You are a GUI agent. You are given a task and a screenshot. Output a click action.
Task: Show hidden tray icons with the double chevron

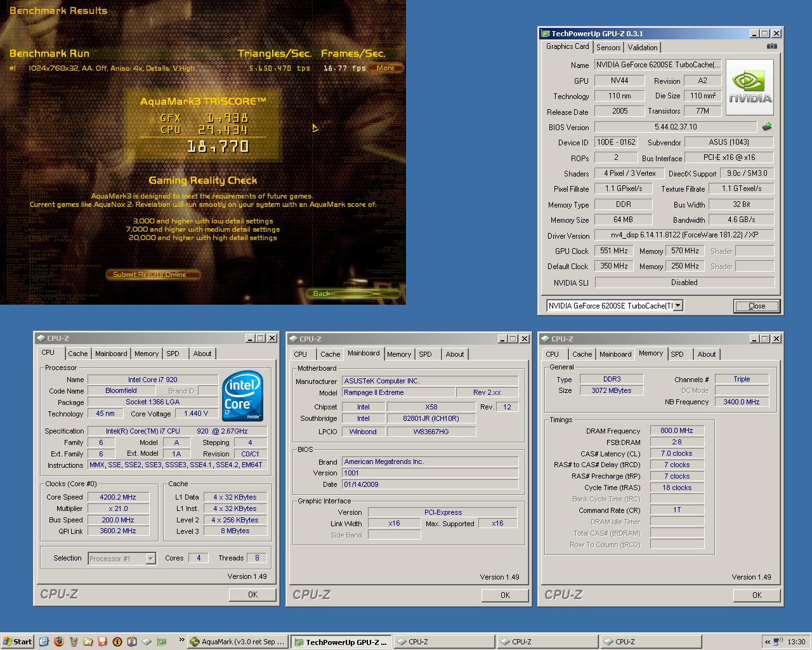pos(768,642)
